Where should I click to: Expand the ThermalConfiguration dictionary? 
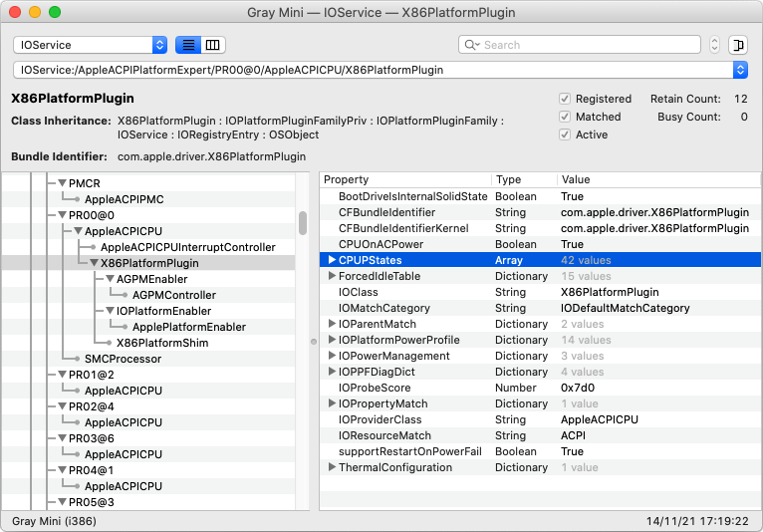tap(332, 467)
